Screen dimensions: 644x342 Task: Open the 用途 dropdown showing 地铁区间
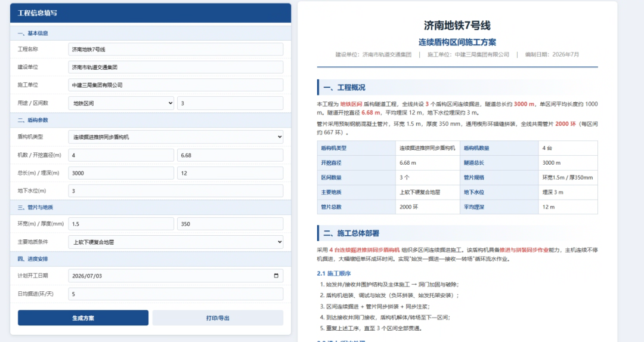121,103
